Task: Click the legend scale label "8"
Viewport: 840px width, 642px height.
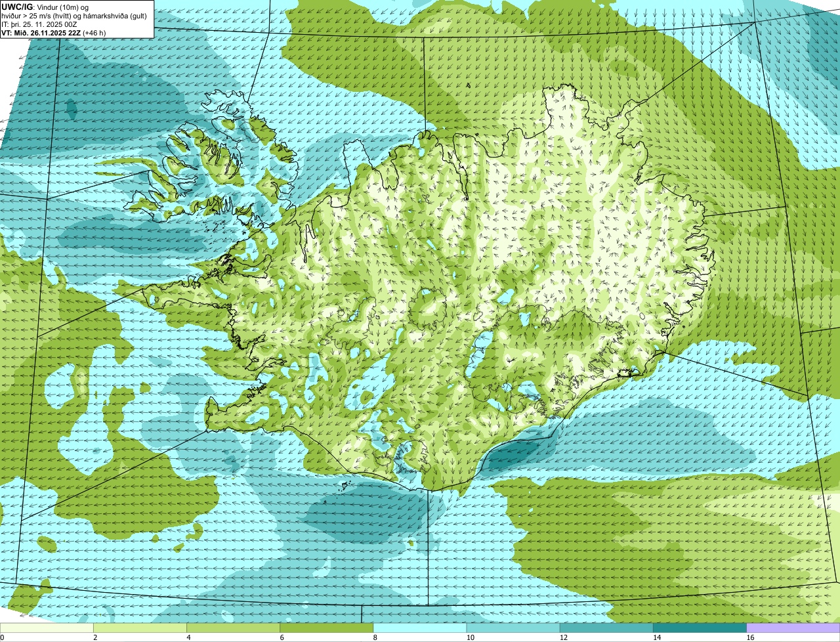Action: click(x=375, y=637)
